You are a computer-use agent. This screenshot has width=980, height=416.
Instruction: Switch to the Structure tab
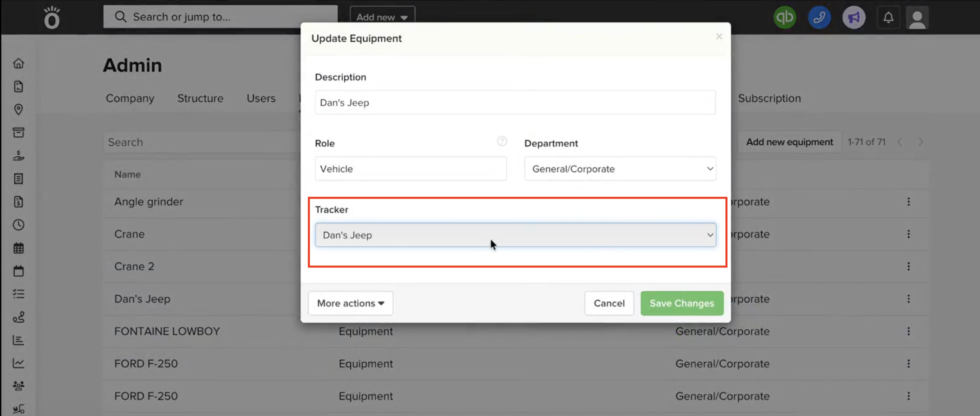pyautogui.click(x=200, y=99)
